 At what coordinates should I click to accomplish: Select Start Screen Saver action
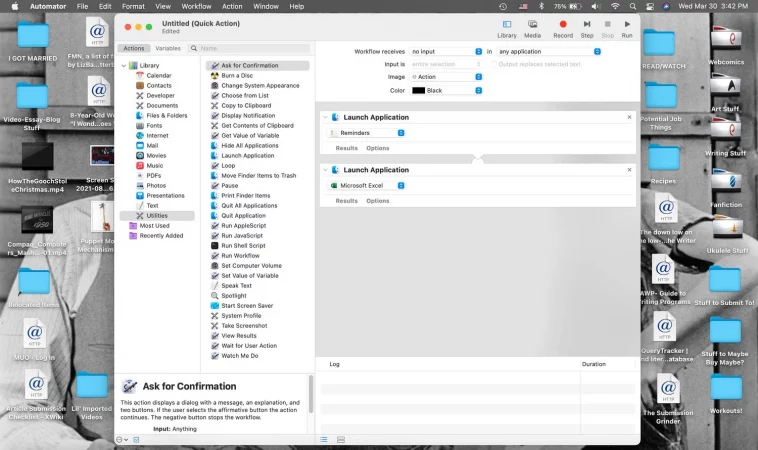(x=247, y=306)
